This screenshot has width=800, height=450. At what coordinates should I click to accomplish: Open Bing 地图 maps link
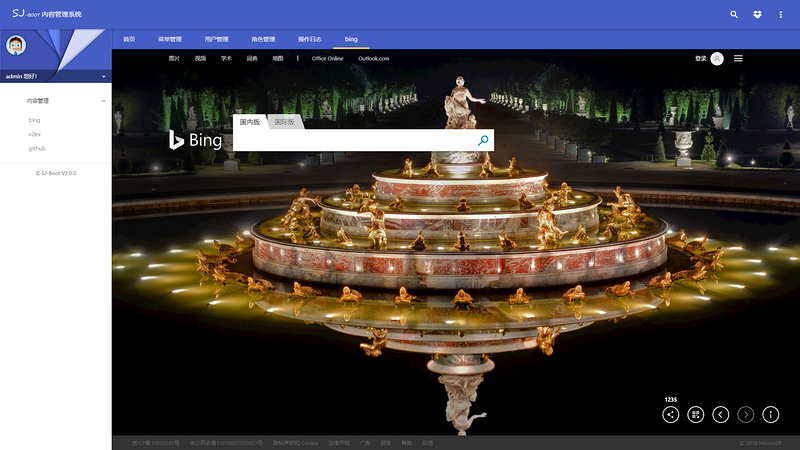click(x=278, y=59)
